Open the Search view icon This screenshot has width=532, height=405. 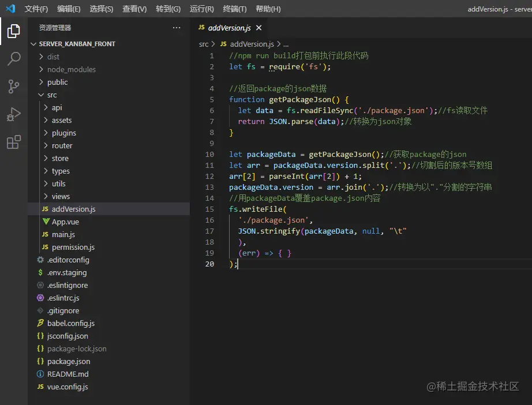[x=14, y=59]
